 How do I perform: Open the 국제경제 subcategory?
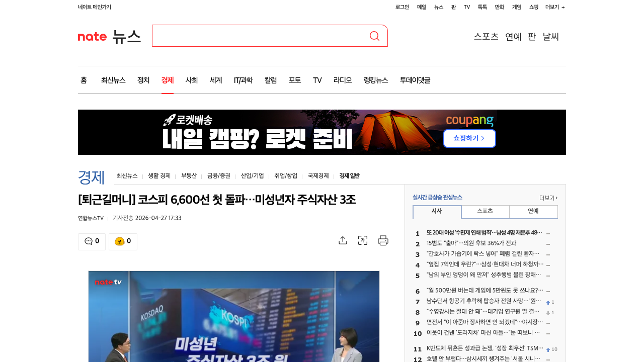[x=318, y=176]
